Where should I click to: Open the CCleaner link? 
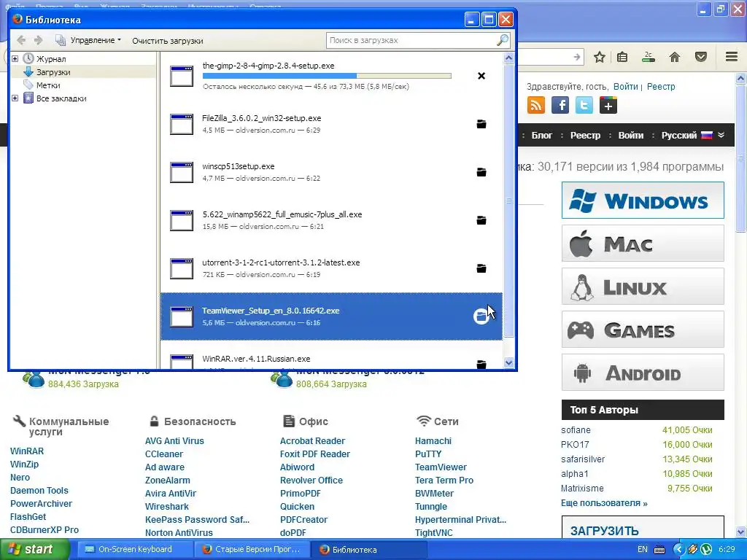click(164, 454)
